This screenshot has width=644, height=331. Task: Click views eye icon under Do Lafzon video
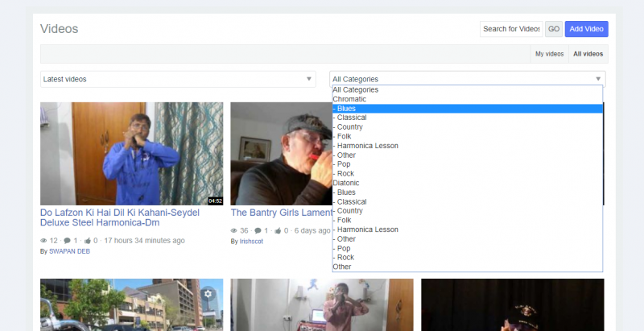tap(43, 241)
